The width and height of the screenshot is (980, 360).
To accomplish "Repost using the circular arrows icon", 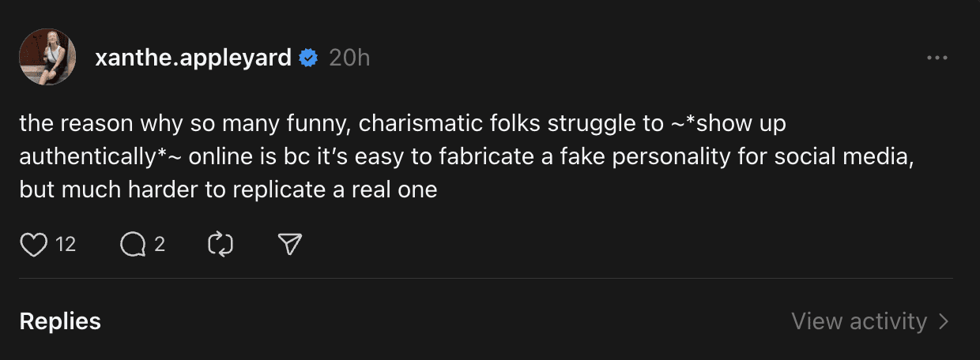I will coord(220,245).
